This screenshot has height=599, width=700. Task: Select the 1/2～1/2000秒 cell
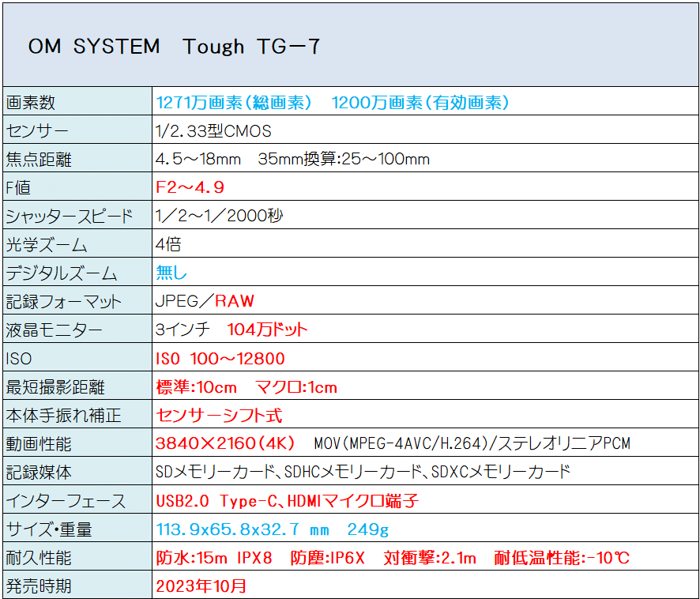click(425, 215)
